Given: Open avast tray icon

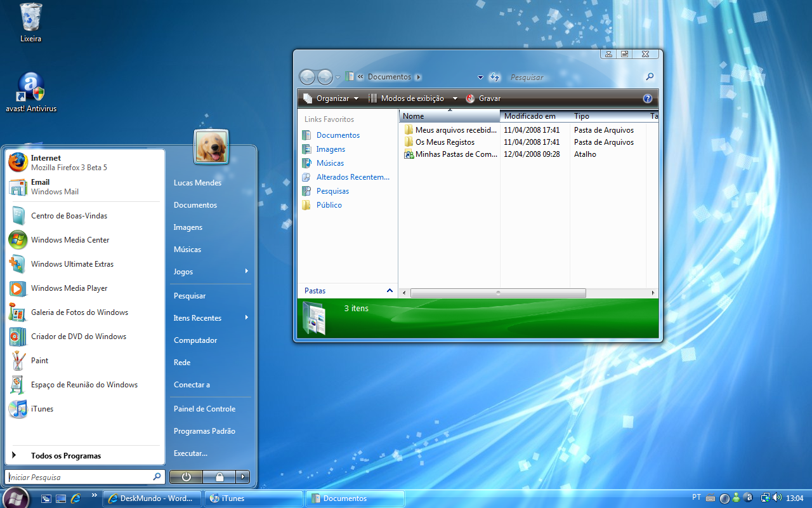Looking at the screenshot, I should (x=748, y=498).
